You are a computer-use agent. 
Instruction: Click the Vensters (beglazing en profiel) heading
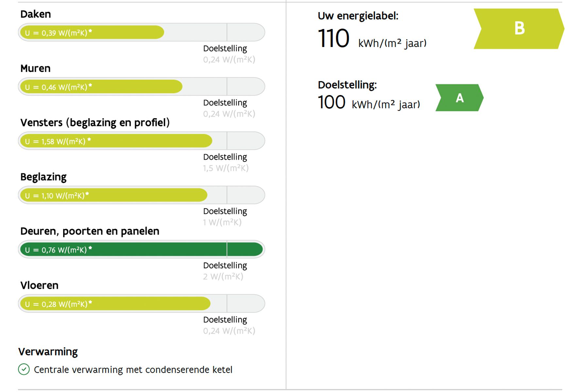(x=95, y=122)
